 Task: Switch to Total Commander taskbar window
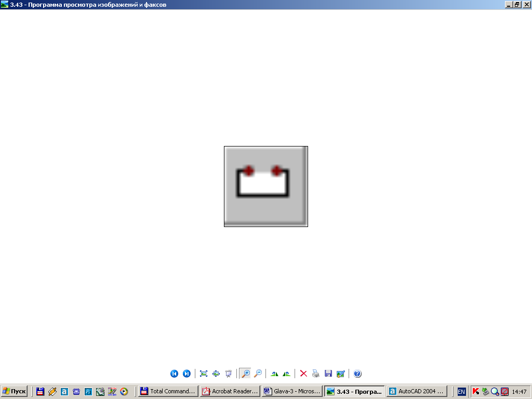click(x=168, y=391)
